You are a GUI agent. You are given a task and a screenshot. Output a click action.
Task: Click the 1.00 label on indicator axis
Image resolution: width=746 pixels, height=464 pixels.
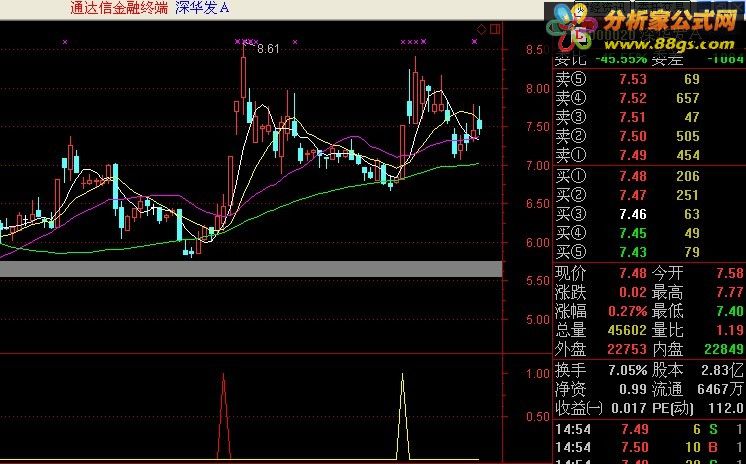point(538,374)
